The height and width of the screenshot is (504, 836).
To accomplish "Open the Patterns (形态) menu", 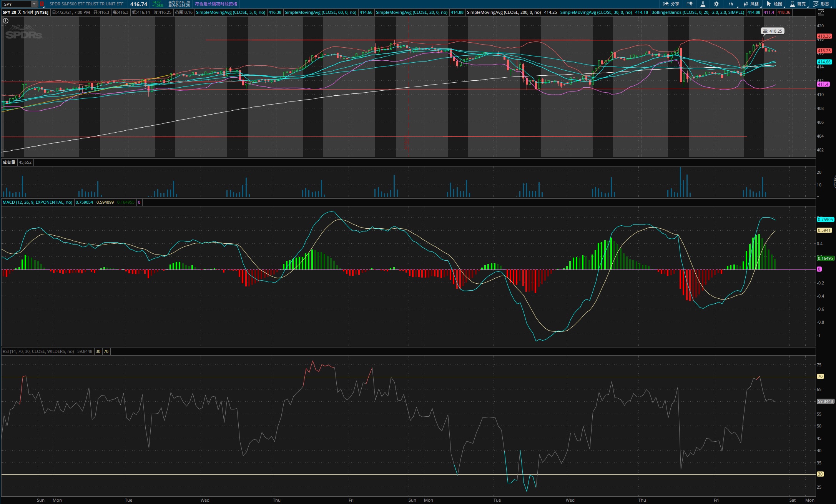I will tap(821, 4).
